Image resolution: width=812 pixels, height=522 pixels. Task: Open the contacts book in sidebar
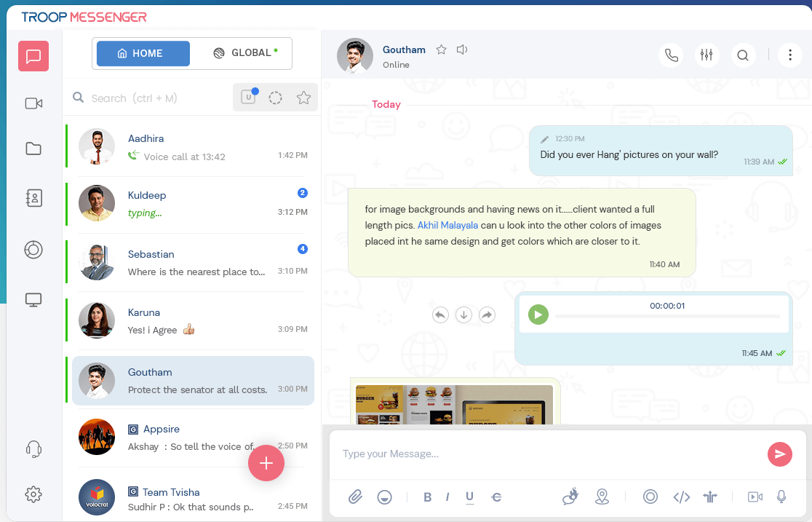pos(33,198)
